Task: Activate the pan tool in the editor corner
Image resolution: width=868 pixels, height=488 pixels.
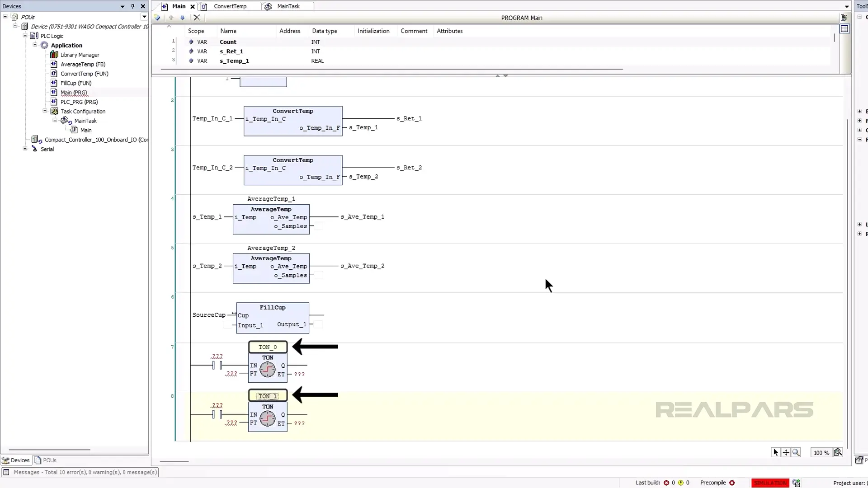Action: [786, 452]
